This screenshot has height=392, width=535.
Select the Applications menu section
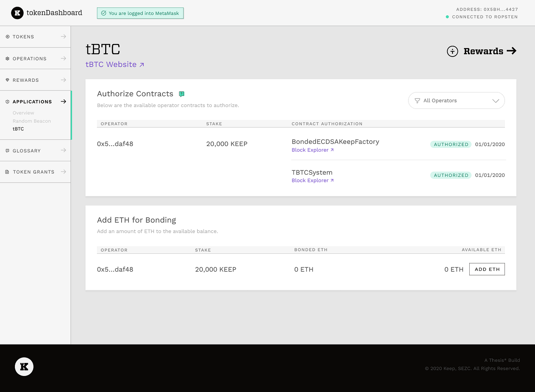[x=35, y=102]
